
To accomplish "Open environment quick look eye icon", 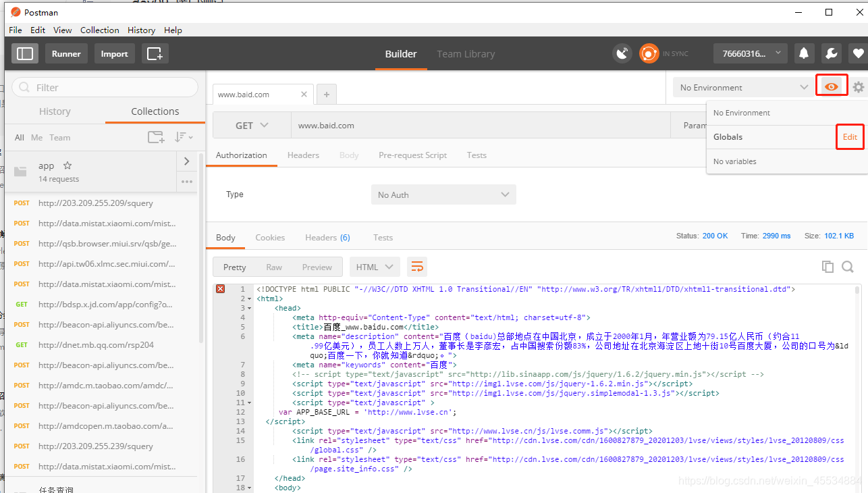I will click(832, 86).
